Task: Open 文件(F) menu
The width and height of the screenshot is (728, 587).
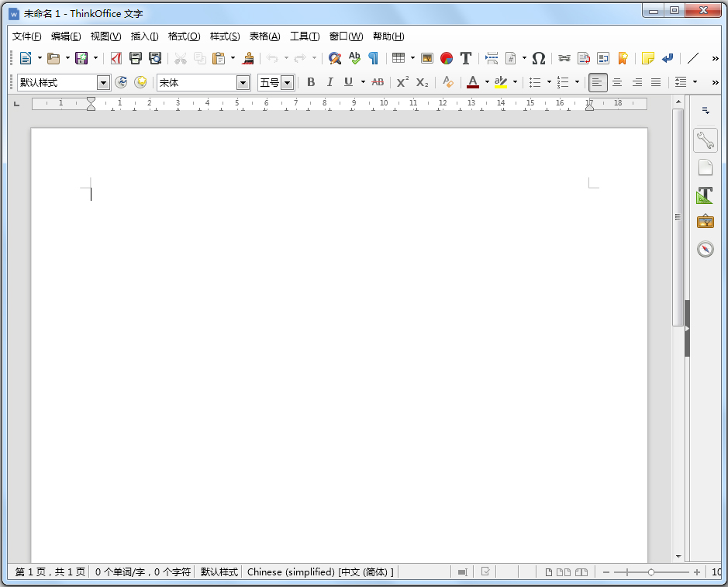Action: pyautogui.click(x=27, y=36)
